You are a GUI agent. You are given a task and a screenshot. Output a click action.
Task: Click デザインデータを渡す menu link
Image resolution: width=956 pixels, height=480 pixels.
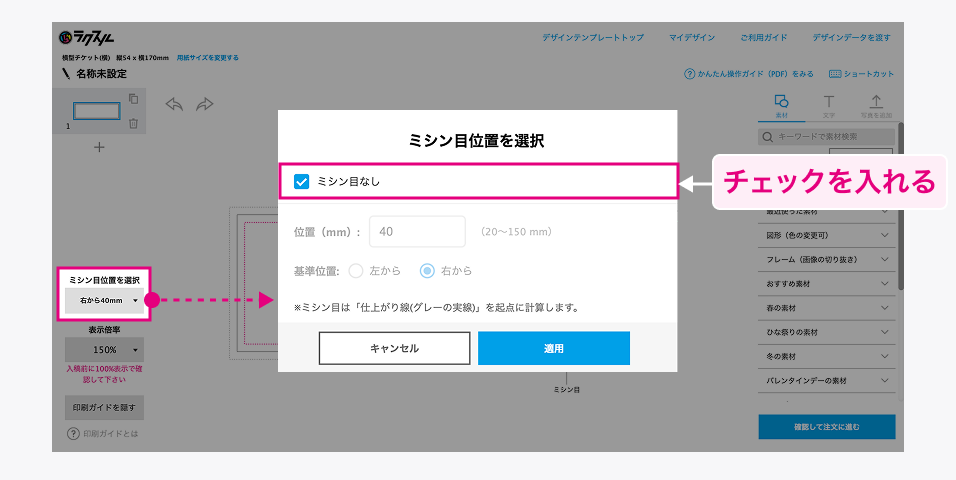851,37
